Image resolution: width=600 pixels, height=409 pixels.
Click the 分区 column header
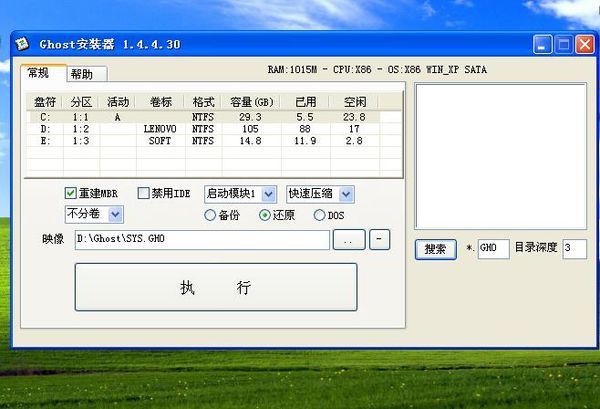81,102
